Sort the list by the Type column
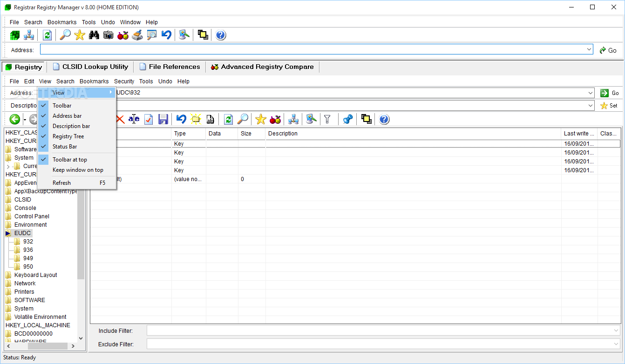The image size is (625, 364). 189,134
